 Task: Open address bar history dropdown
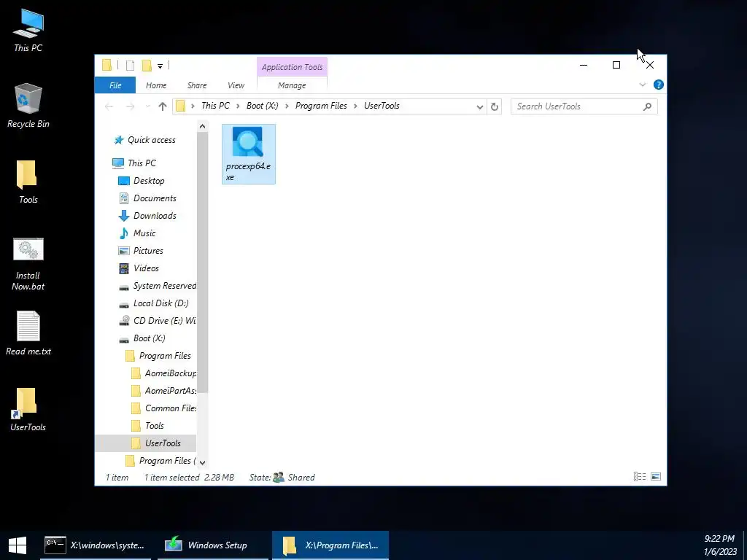[480, 106]
